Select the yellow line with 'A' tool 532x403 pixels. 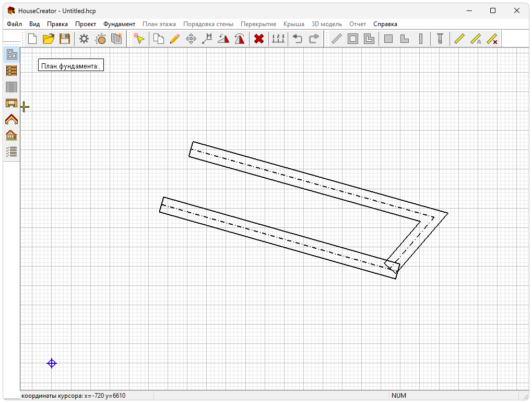click(x=476, y=39)
